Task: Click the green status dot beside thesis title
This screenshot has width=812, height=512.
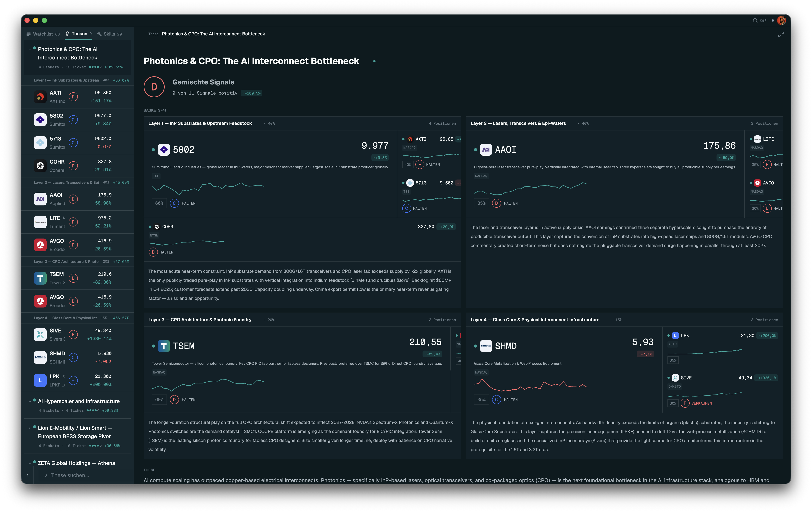Action: pos(374,61)
